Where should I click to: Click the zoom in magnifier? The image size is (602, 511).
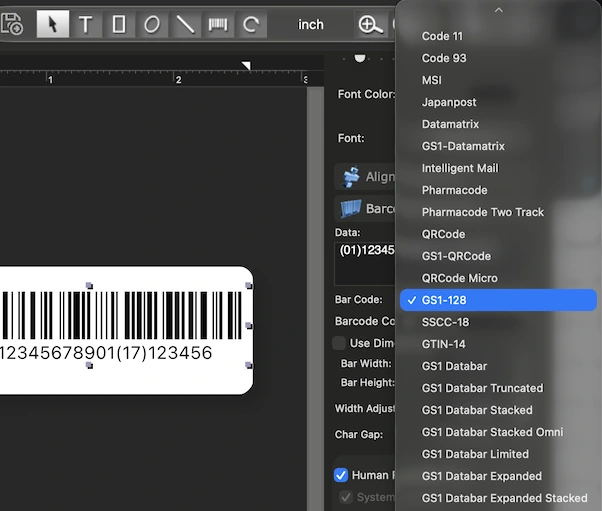370,25
